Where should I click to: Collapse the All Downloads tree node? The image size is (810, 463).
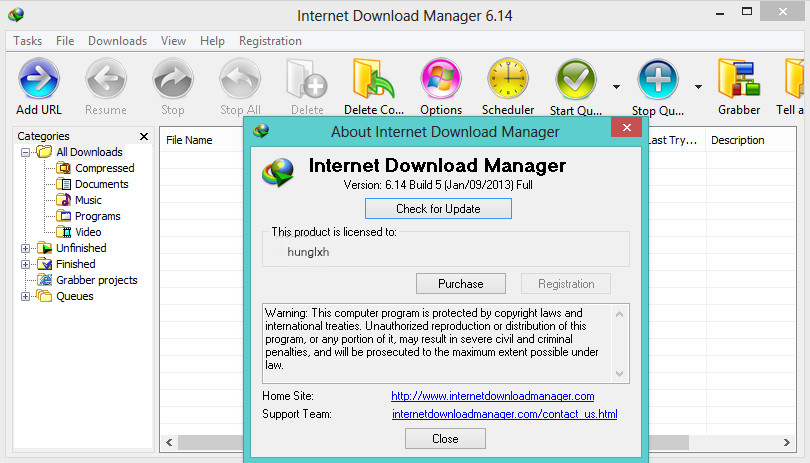coord(25,152)
